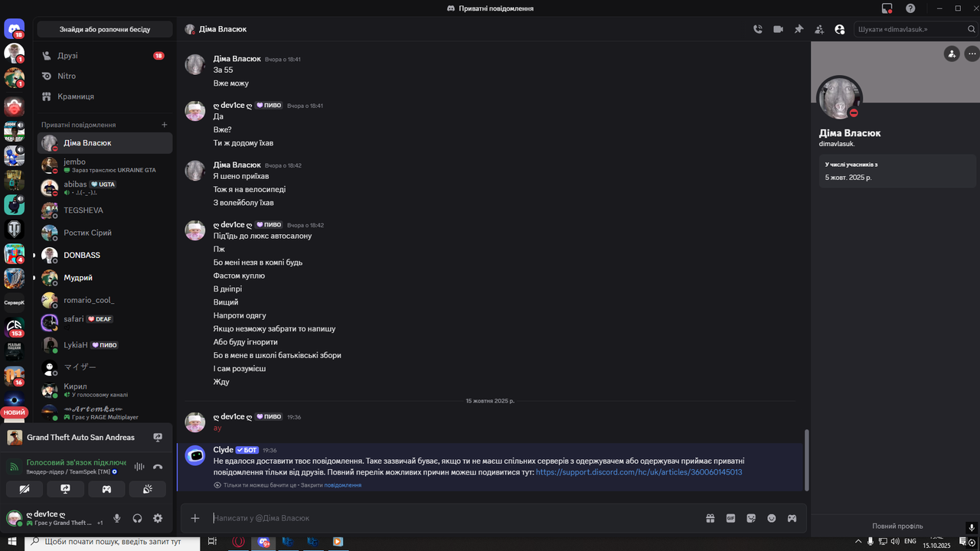Open the GIF picker

coord(730,518)
